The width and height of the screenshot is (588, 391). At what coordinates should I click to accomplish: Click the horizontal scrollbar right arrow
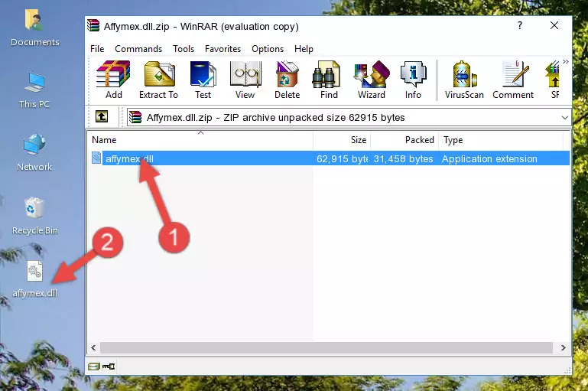point(563,347)
